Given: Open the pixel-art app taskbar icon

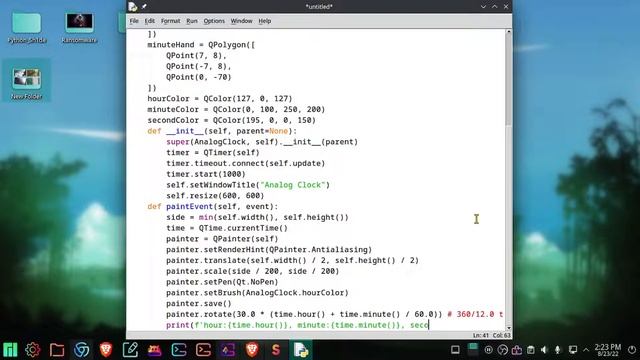Looking at the screenshot, I should [x=154, y=350].
